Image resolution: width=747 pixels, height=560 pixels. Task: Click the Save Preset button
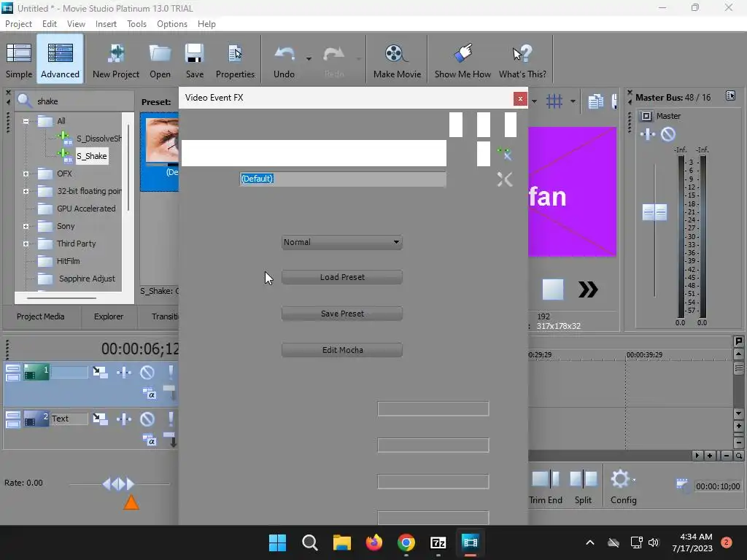(x=341, y=314)
